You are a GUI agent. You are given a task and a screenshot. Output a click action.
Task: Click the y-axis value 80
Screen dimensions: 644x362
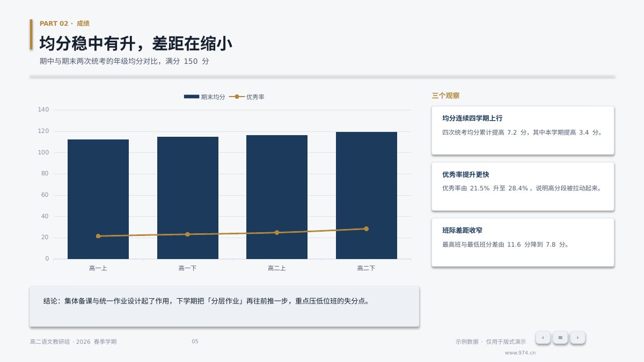45,174
